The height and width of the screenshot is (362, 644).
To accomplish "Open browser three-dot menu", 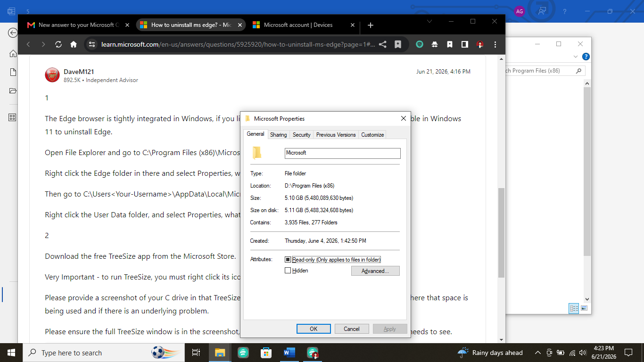I will coord(495,44).
